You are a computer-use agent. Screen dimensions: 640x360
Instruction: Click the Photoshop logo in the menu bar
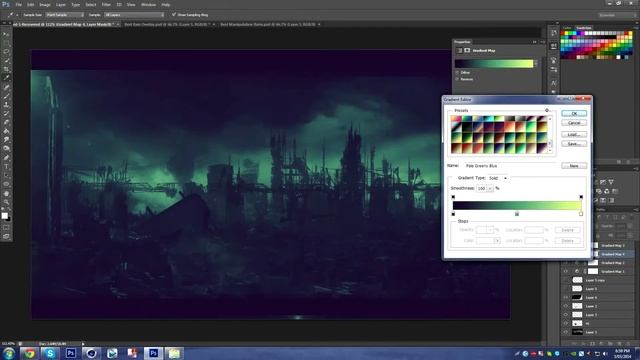pyautogui.click(x=6, y=4)
